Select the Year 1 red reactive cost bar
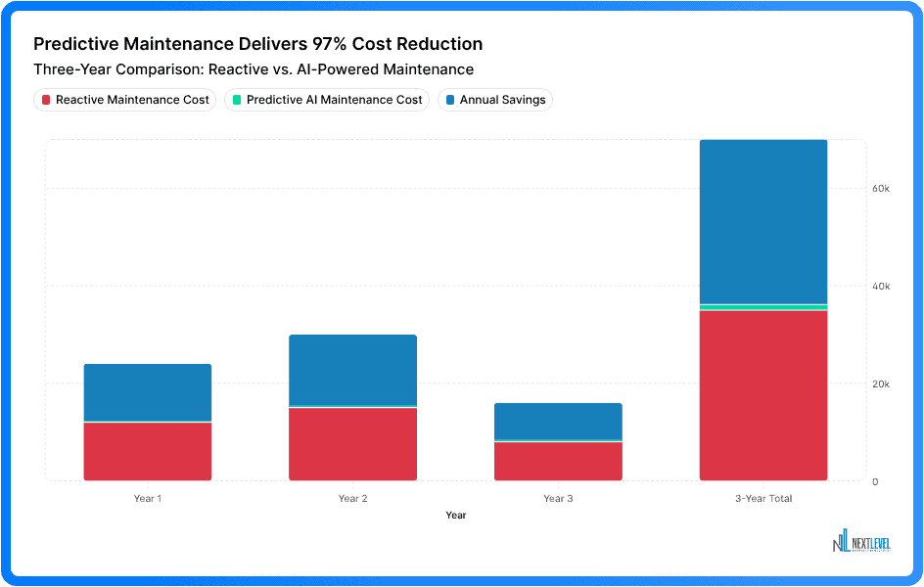Screen dimensions: 924x587 coord(148,452)
